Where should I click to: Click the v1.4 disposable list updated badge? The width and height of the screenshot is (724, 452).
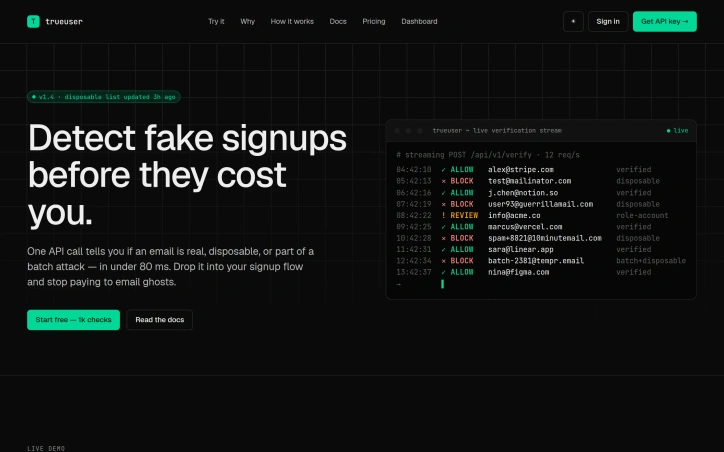[103, 97]
